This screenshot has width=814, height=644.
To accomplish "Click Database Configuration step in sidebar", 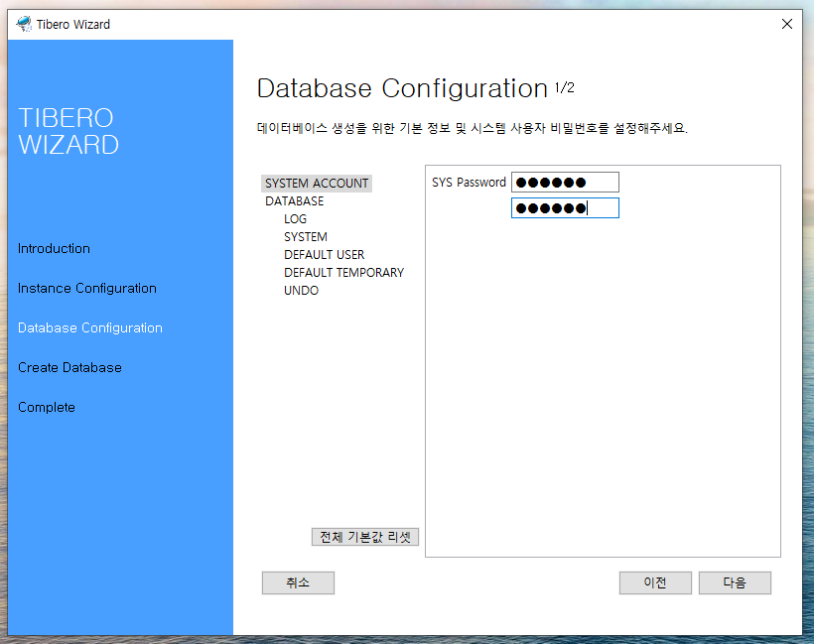I will (90, 328).
